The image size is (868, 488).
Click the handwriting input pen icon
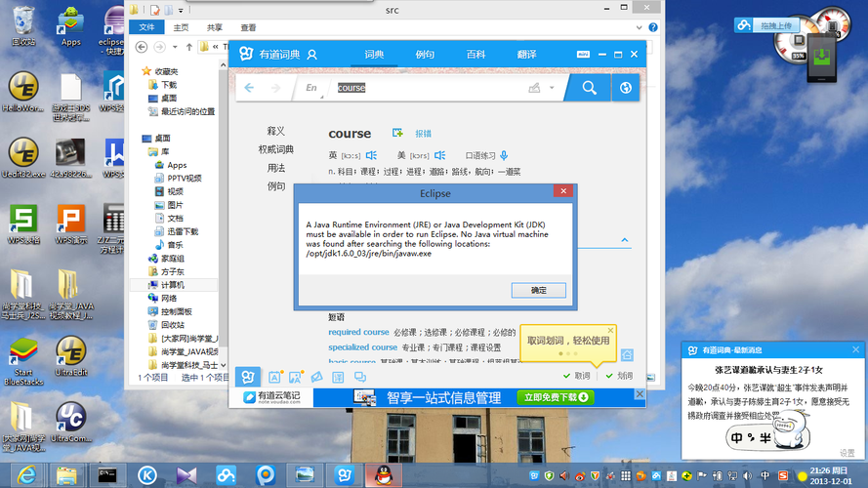[x=534, y=88]
